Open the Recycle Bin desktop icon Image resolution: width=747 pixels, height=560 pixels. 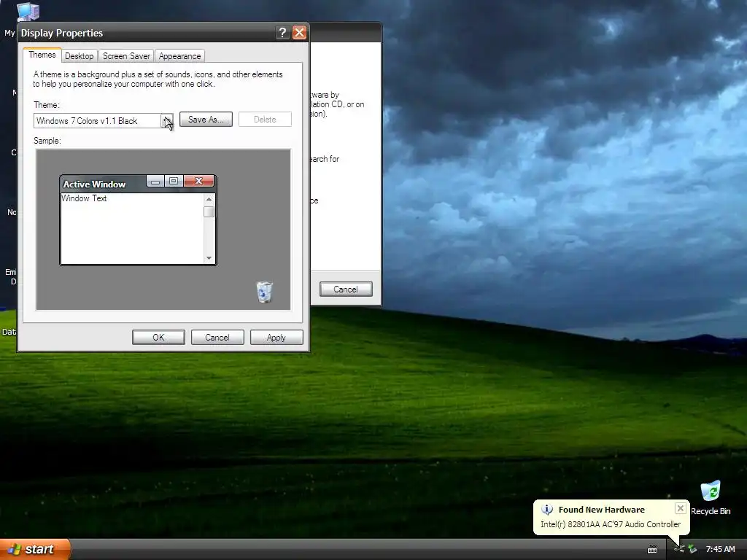click(711, 491)
